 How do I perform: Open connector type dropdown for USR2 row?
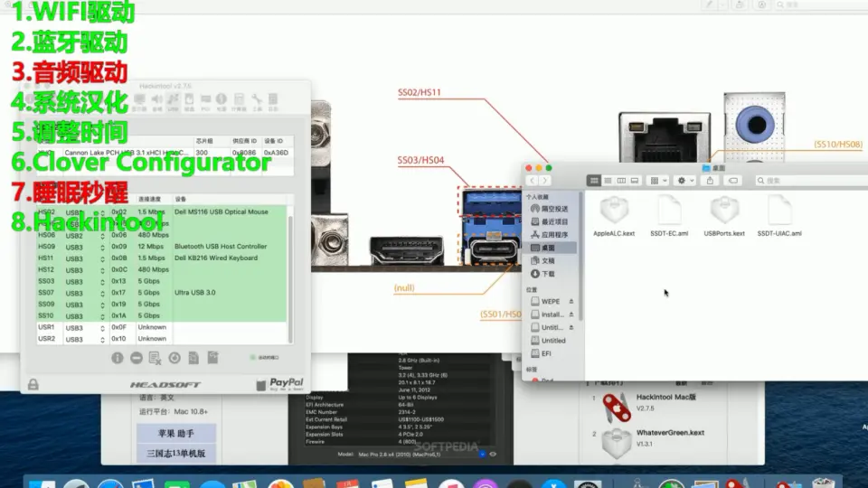pyautogui.click(x=102, y=340)
